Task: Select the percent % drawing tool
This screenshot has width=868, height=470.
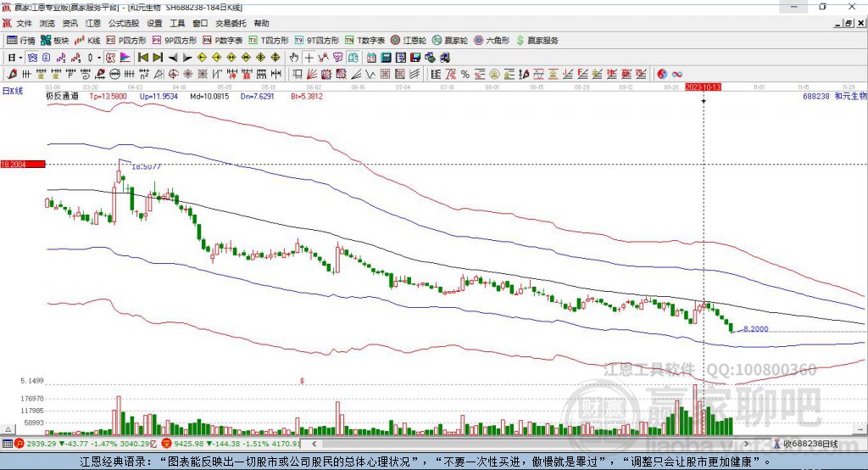Action: pyautogui.click(x=465, y=75)
